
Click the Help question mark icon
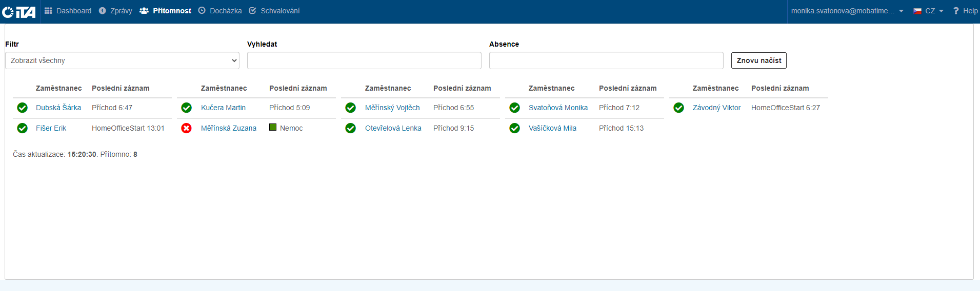click(956, 11)
